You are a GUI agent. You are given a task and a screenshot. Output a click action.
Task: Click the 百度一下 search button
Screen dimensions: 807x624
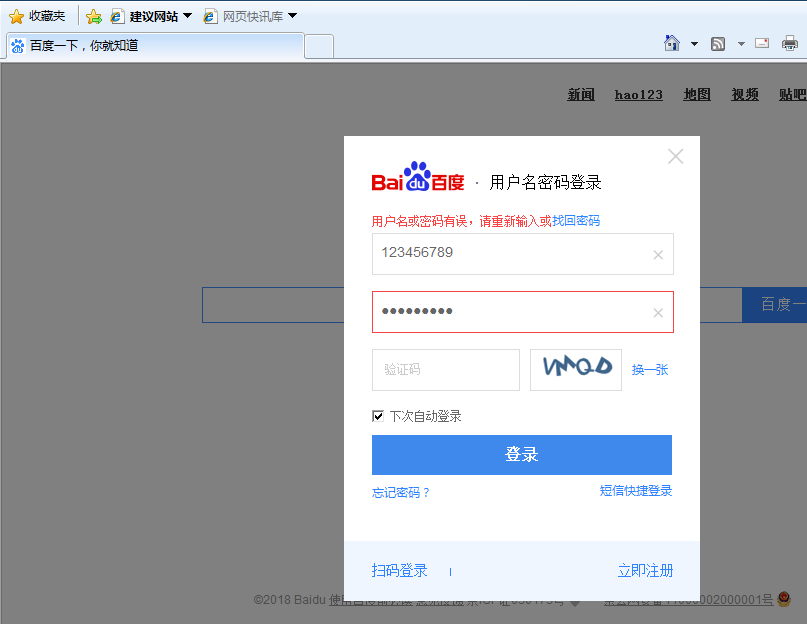(775, 305)
